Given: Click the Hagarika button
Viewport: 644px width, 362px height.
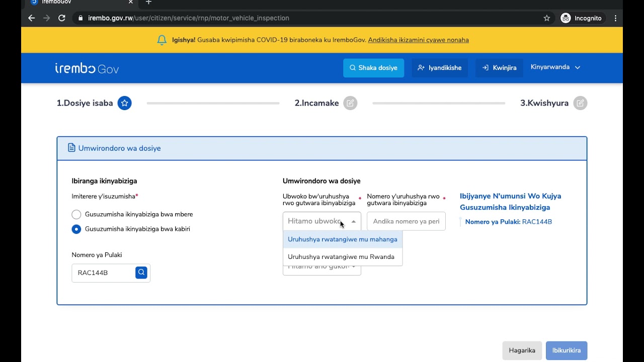Looking at the screenshot, I should click(522, 350).
